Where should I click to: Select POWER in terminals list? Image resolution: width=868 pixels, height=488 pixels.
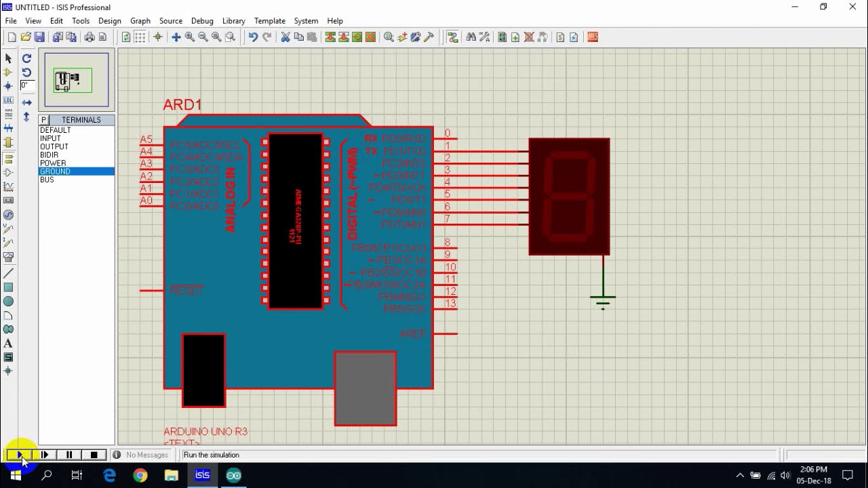pyautogui.click(x=77, y=163)
